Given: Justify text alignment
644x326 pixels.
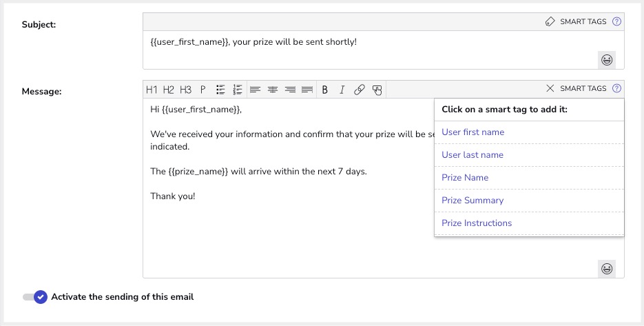Looking at the screenshot, I should (x=307, y=90).
